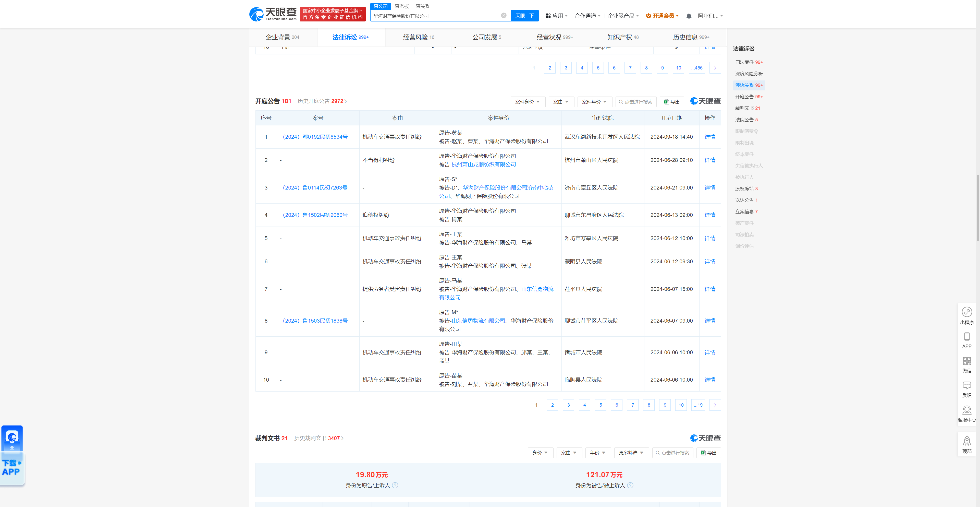Open the 案件身份 filter dropdown
The width and height of the screenshot is (980, 507).
tap(528, 102)
